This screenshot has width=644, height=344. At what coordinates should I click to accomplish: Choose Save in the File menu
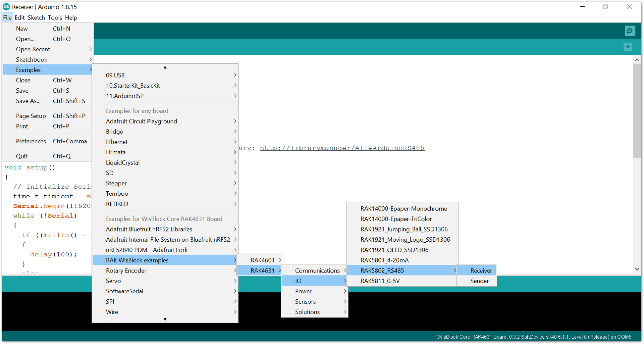tap(47, 91)
